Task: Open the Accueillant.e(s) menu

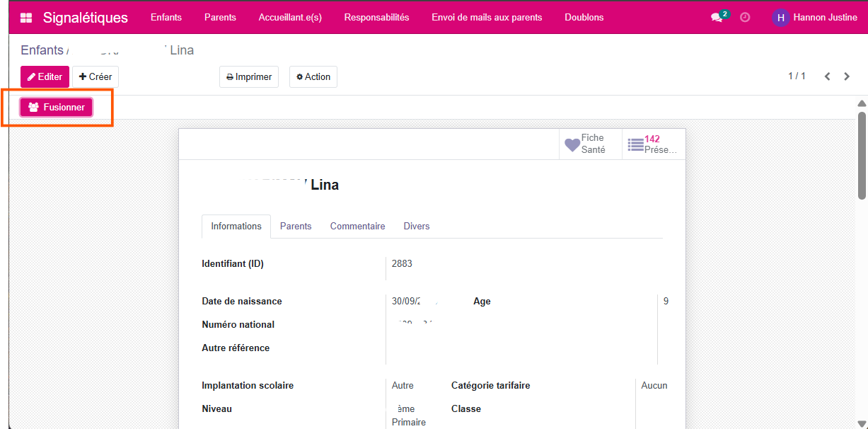Action: click(x=290, y=17)
